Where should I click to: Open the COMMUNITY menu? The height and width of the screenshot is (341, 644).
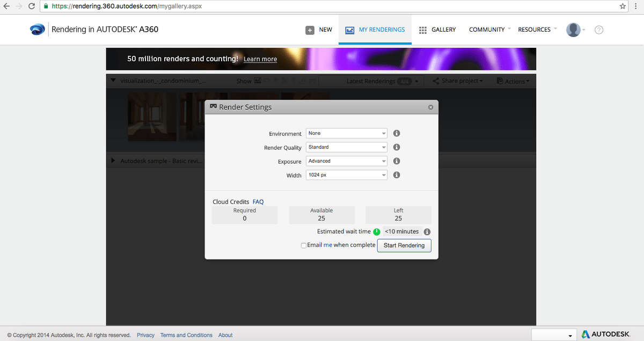(489, 30)
